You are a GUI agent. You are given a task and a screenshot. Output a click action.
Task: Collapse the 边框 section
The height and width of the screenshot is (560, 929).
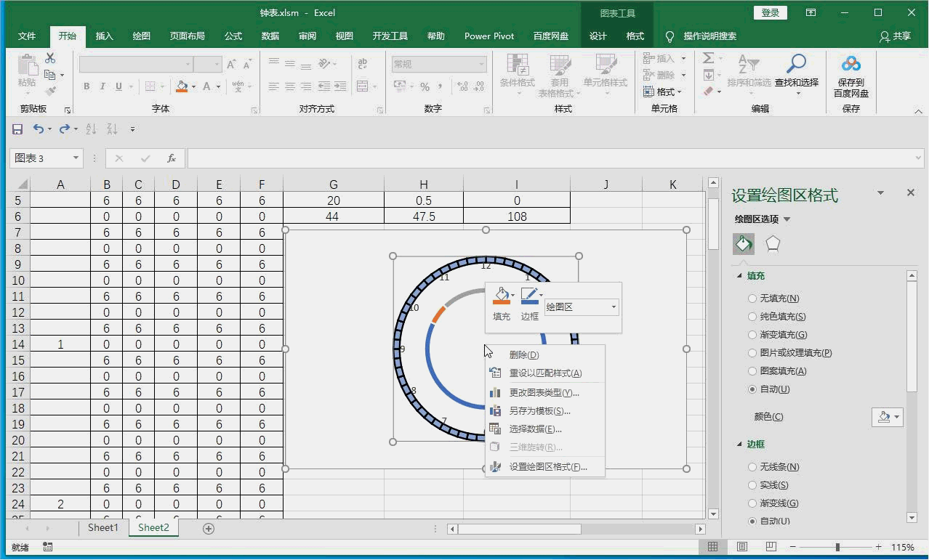tap(740, 445)
